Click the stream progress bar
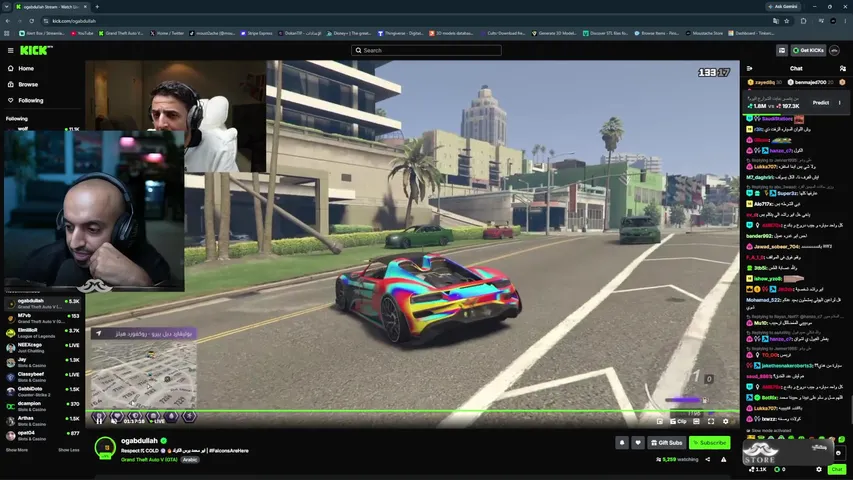853x480 pixels. 412,411
